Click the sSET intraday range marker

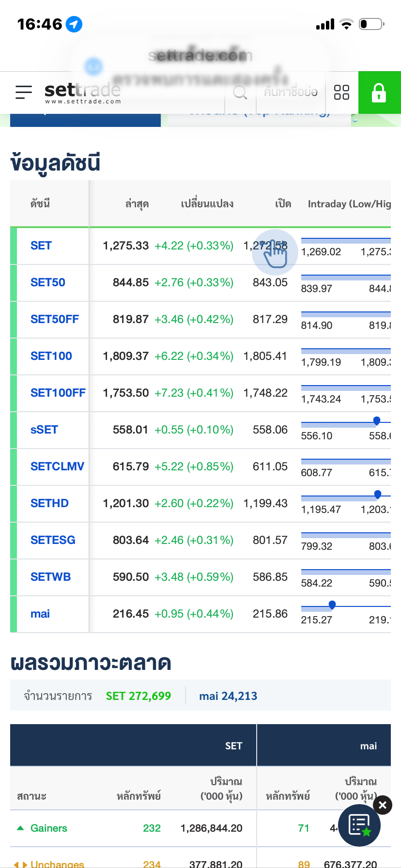click(377, 420)
